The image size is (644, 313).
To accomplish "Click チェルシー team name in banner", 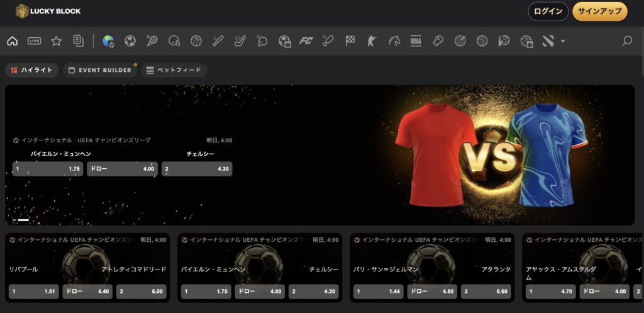I will (x=200, y=154).
